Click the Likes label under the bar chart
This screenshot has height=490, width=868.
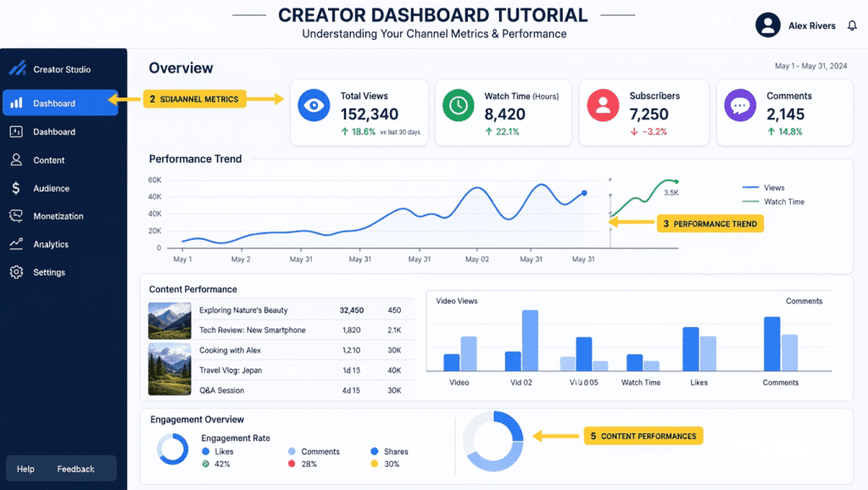(698, 382)
